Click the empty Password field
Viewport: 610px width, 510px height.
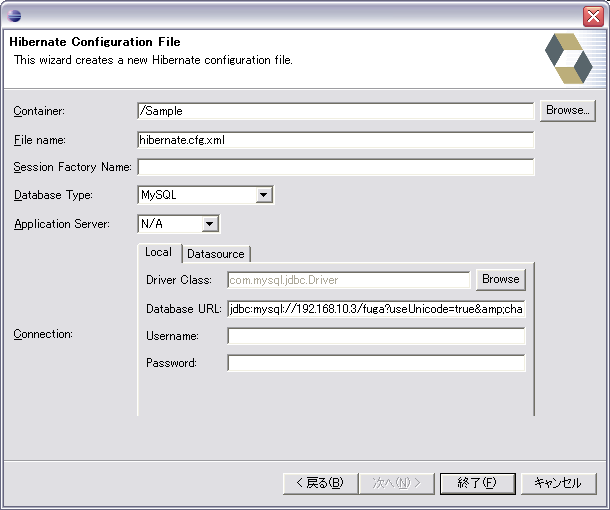pyautogui.click(x=376, y=363)
